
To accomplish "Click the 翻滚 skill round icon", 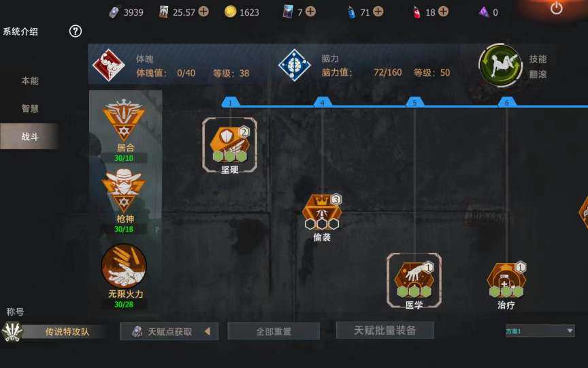I will click(500, 65).
